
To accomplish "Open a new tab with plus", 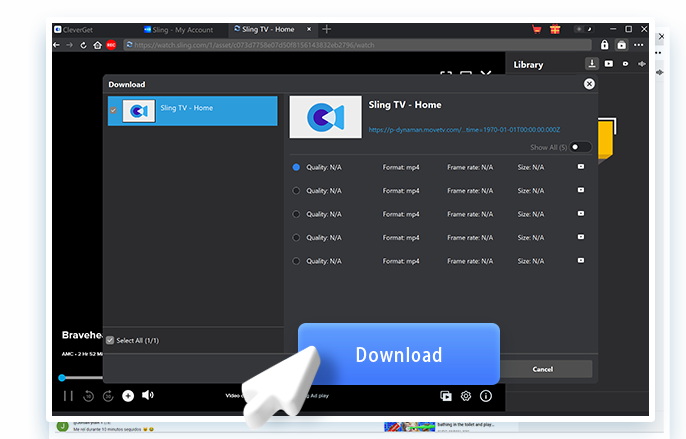I will click(x=326, y=29).
